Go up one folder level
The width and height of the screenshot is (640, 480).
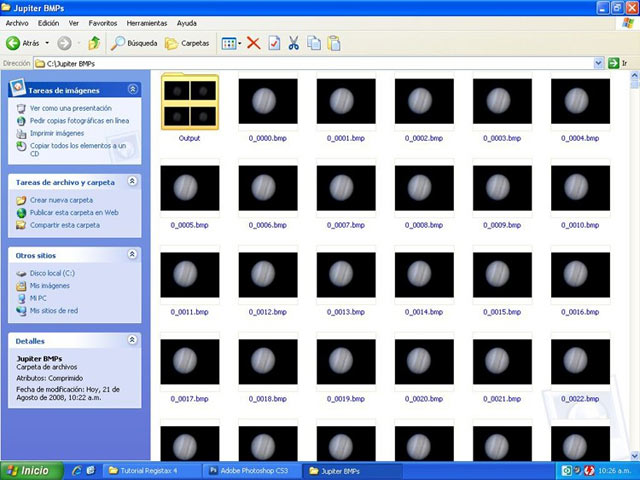94,43
